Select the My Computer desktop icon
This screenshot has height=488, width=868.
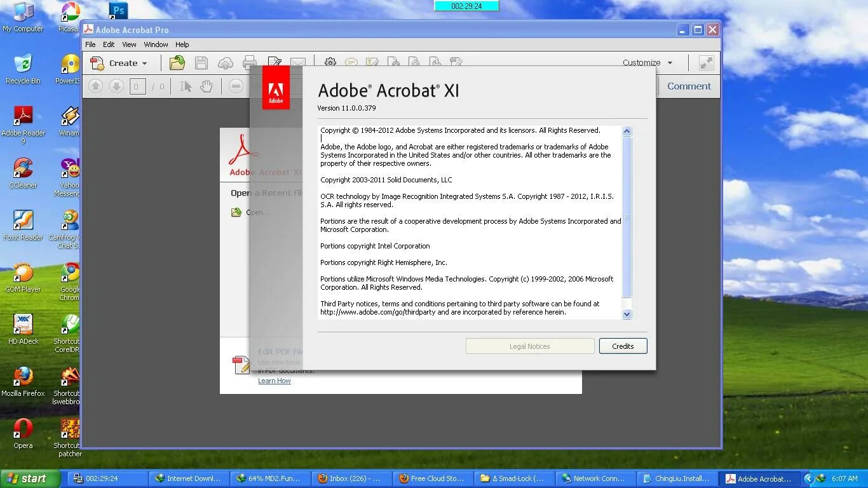click(23, 17)
